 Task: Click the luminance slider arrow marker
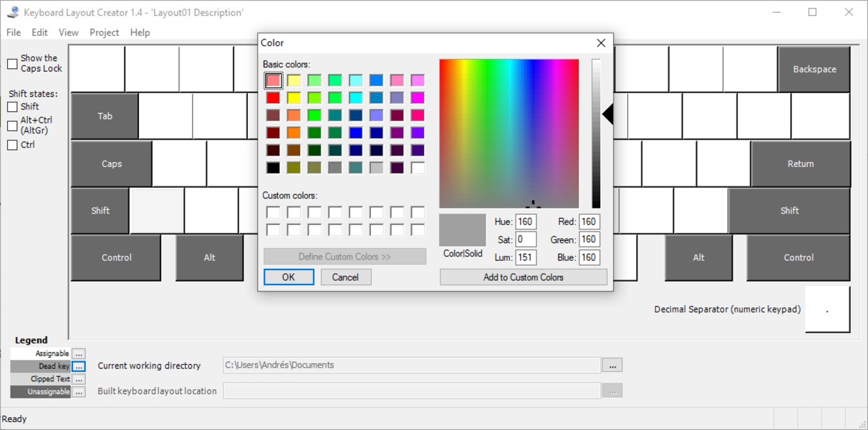[x=608, y=115]
